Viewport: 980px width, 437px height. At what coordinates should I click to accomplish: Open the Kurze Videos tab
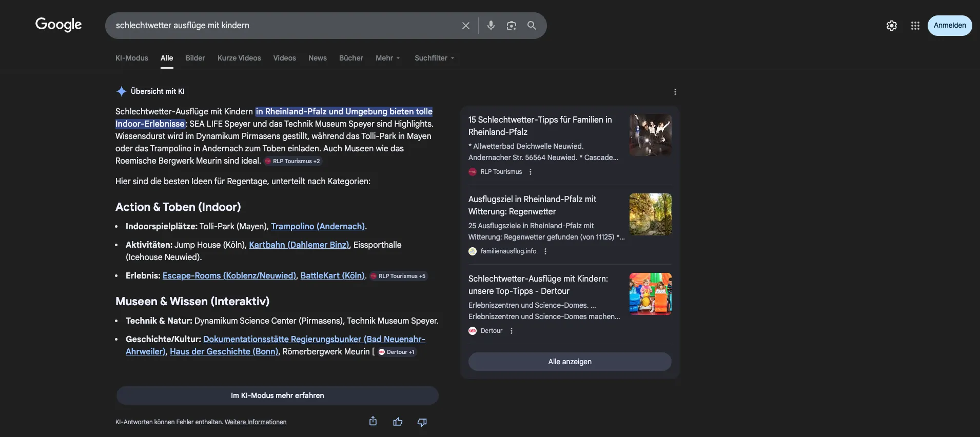tap(239, 58)
